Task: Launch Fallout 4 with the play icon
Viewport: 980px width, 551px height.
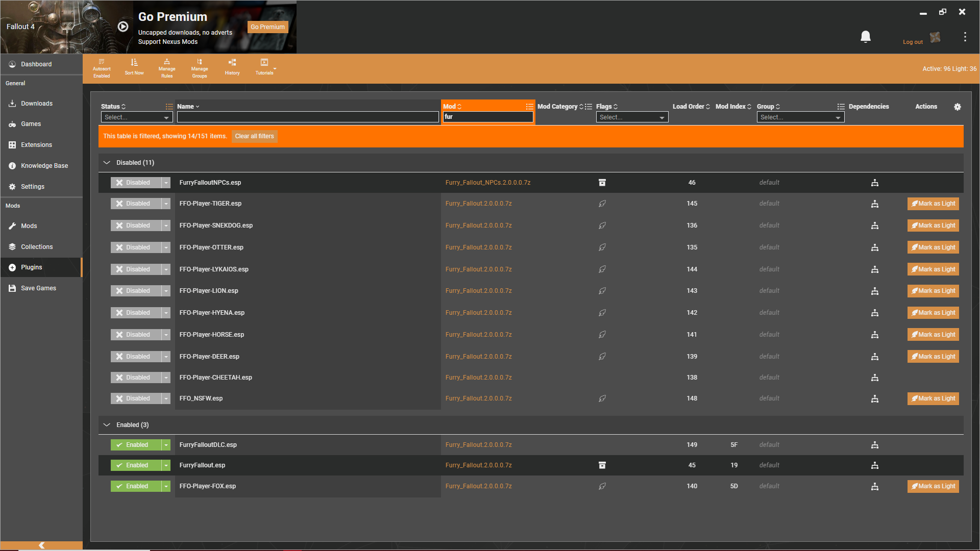Action: coord(123,27)
